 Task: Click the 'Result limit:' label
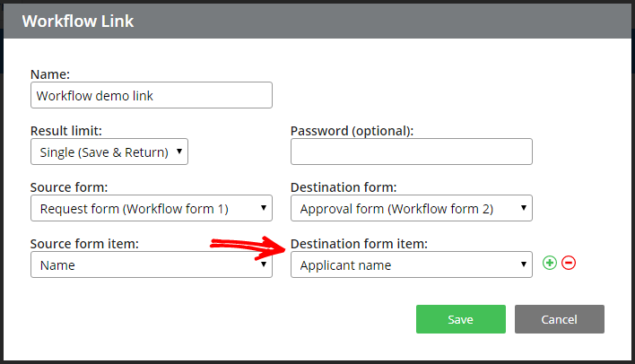click(x=66, y=131)
